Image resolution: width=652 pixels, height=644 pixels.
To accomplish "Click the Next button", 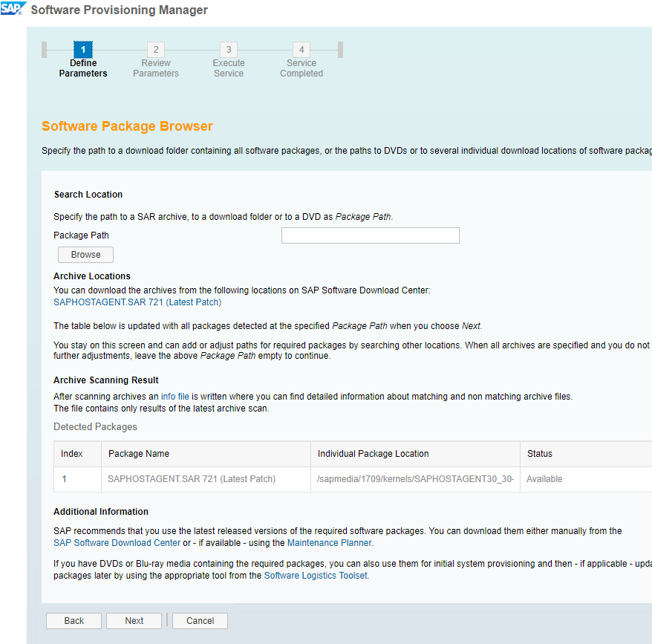I will tap(134, 621).
